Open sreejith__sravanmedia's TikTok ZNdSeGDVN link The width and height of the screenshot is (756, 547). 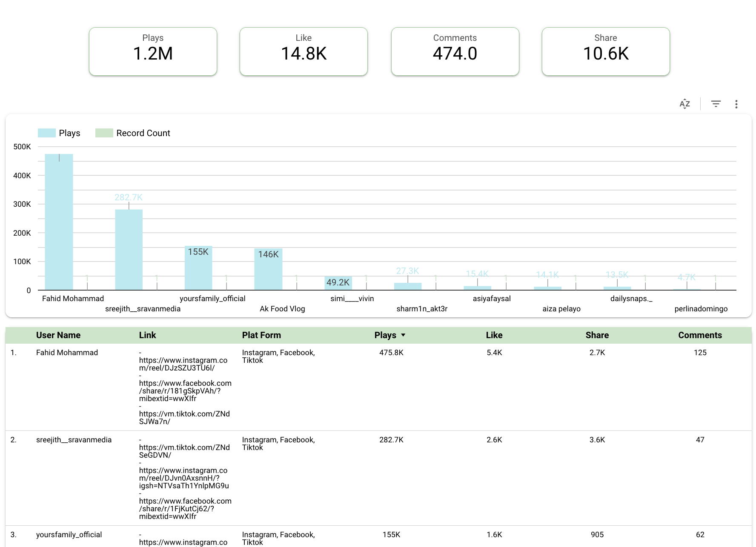point(184,451)
